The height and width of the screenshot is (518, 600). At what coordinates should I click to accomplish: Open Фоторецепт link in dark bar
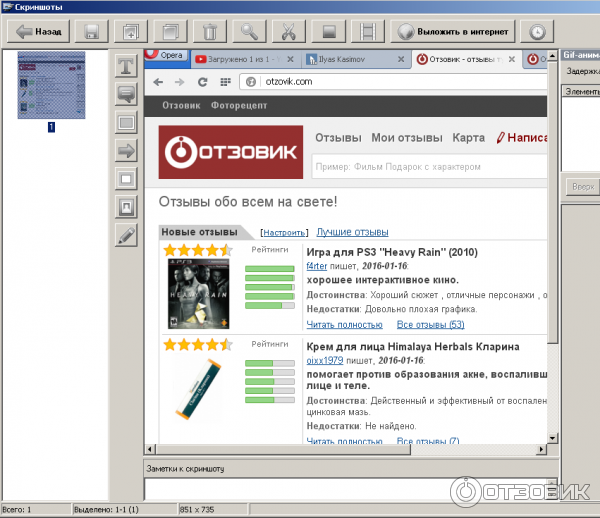(x=239, y=106)
